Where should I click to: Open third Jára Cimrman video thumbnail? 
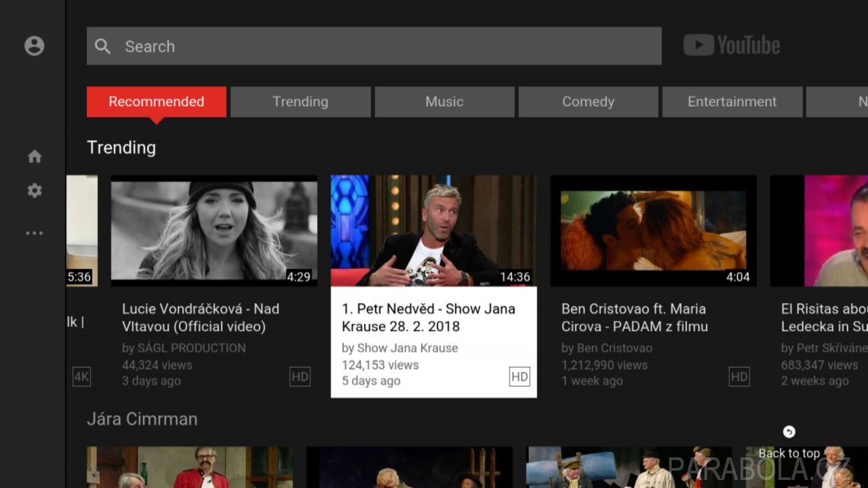629,467
